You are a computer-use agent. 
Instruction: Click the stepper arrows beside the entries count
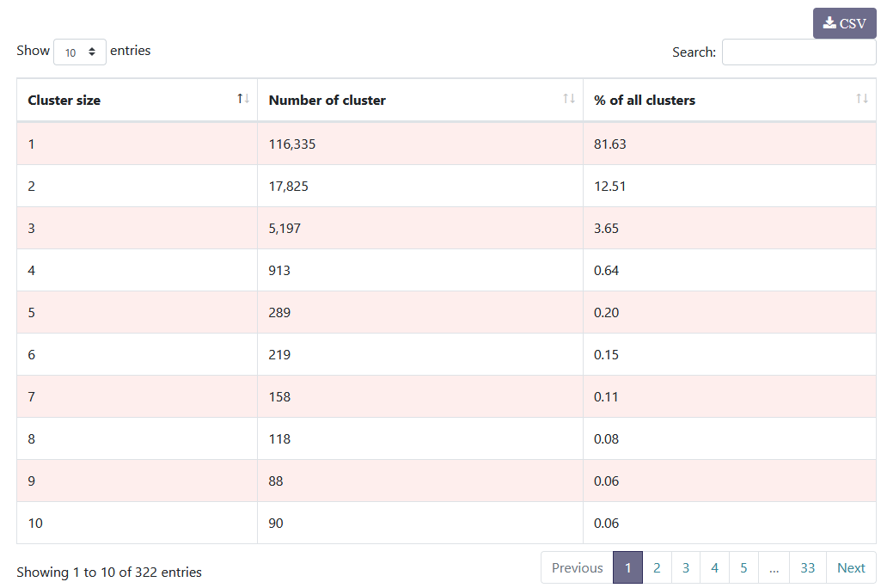pyautogui.click(x=94, y=52)
